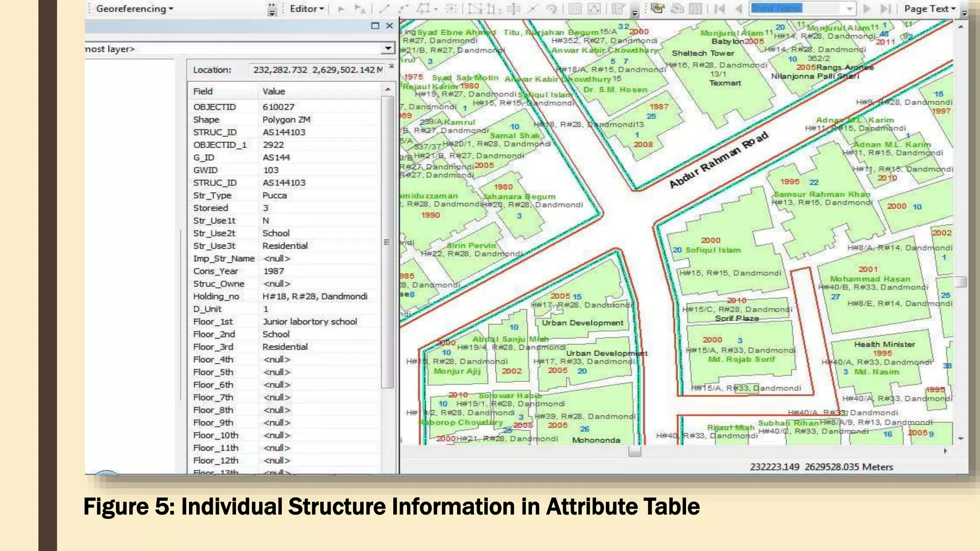Go to the Next Page
Image resolution: width=980 pixels, height=551 pixels.
(x=867, y=9)
